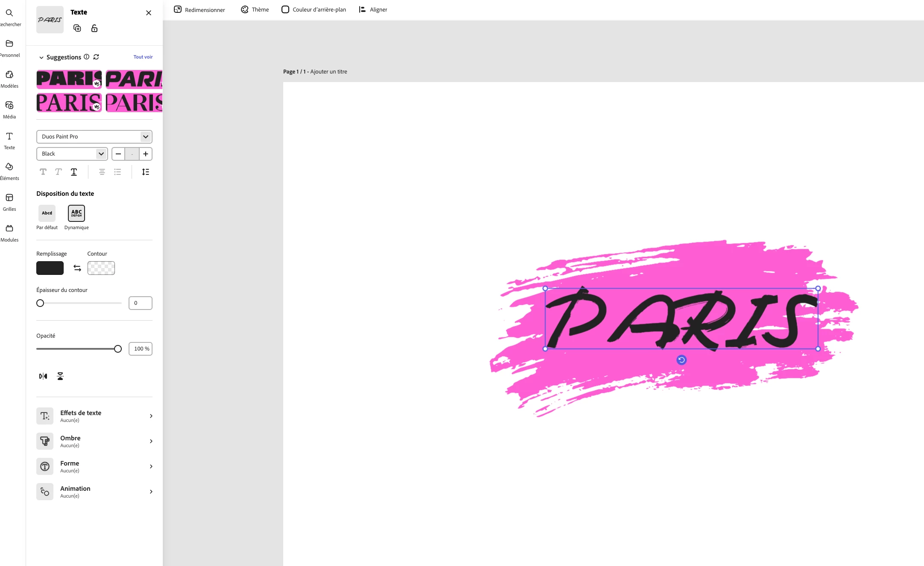924x566 pixels.
Task: Select the Dynamique text layout
Action: pos(76,213)
